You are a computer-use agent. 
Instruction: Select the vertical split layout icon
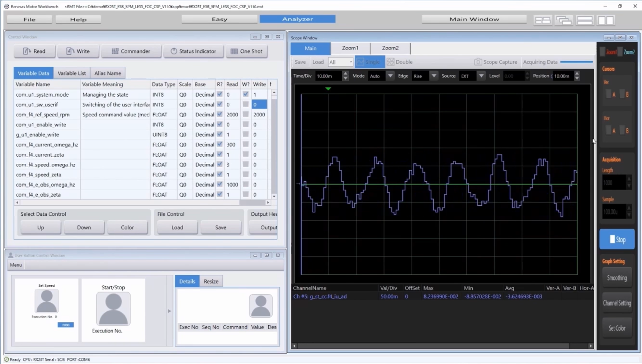606,20
